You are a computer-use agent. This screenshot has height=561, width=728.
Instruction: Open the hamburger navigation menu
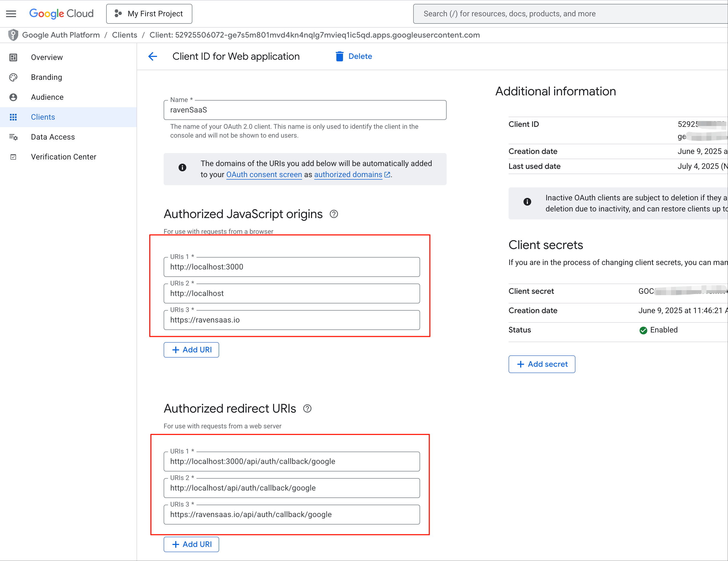point(11,14)
